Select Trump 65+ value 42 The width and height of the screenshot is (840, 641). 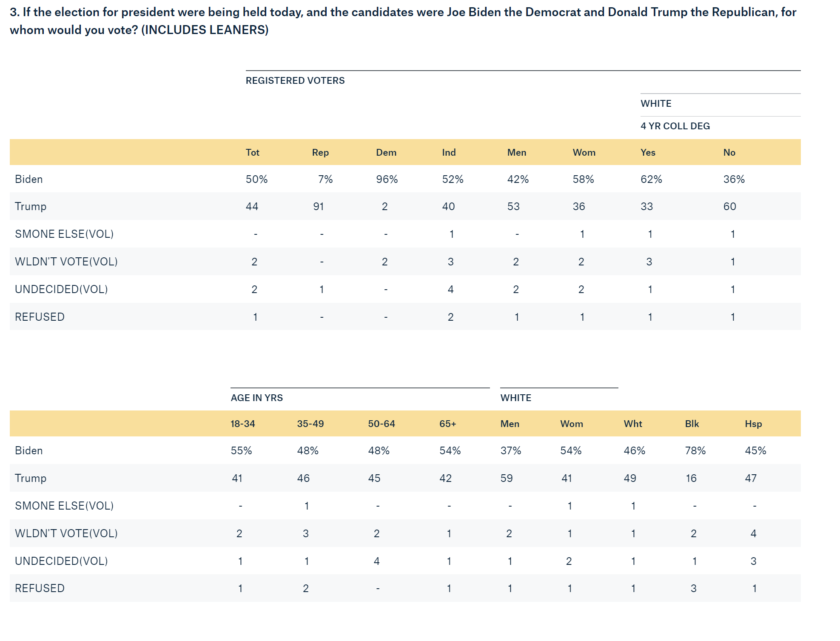click(445, 478)
